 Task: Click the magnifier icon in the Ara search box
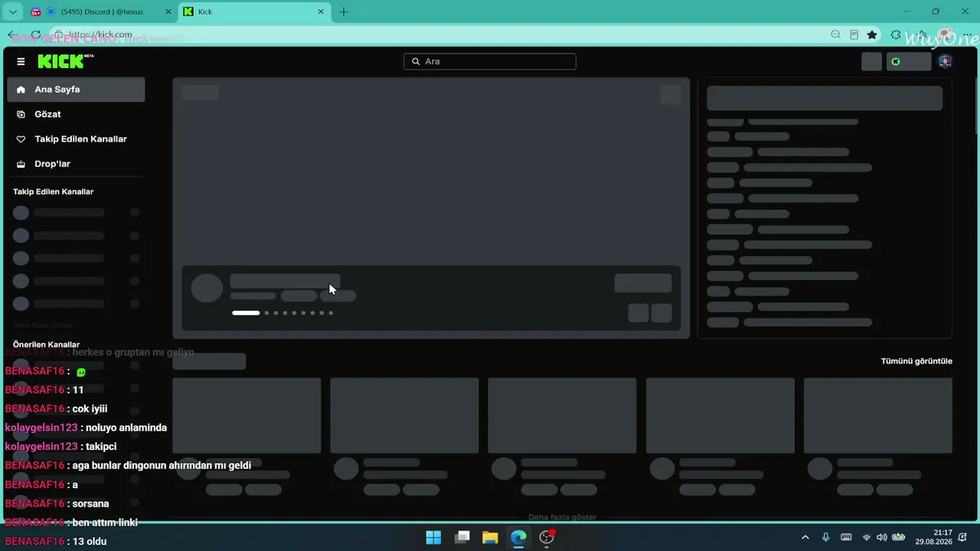(416, 61)
